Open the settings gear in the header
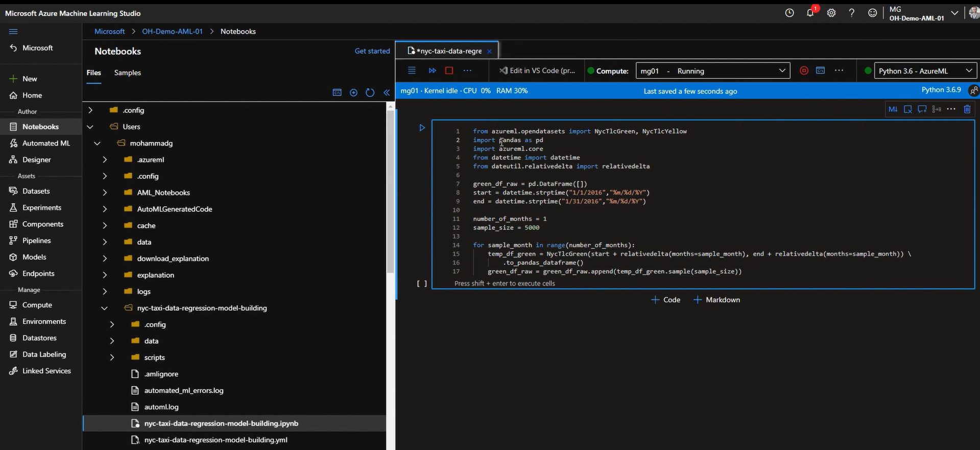Viewport: 980px width, 450px height. coord(831,13)
